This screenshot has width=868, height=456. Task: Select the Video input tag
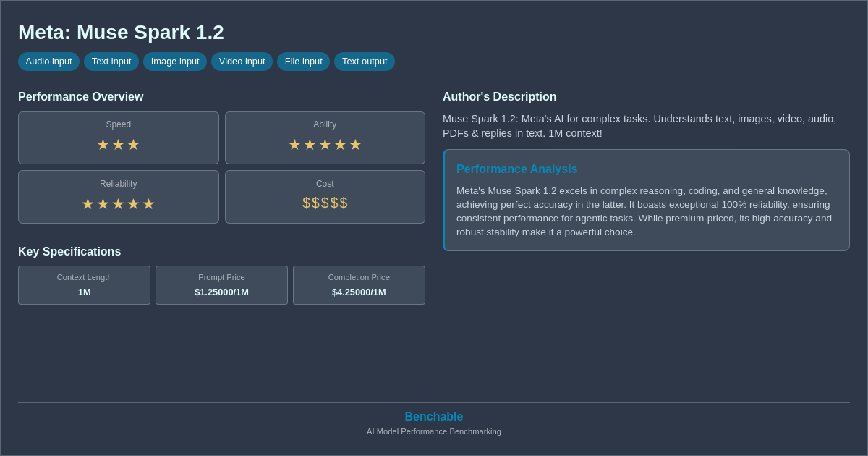[x=242, y=62]
